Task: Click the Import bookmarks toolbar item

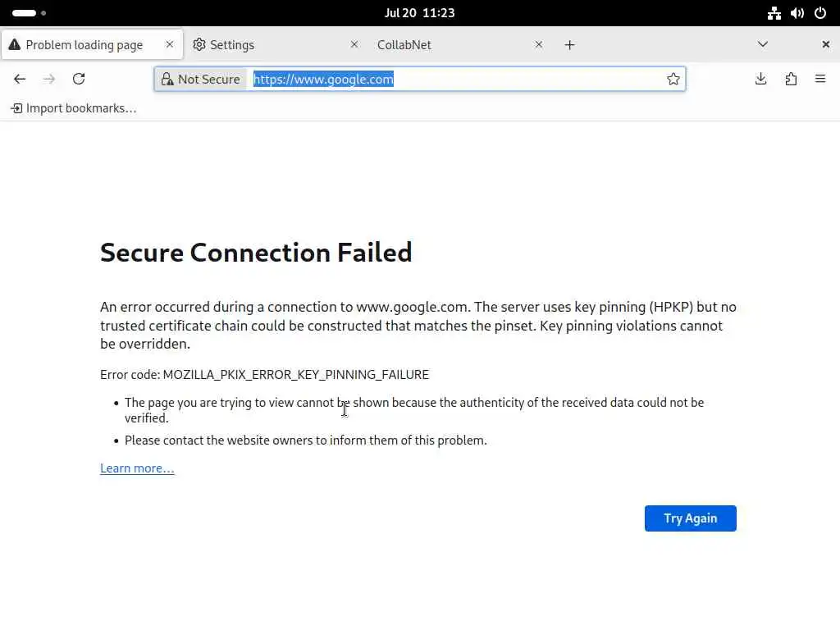Action: [x=74, y=108]
